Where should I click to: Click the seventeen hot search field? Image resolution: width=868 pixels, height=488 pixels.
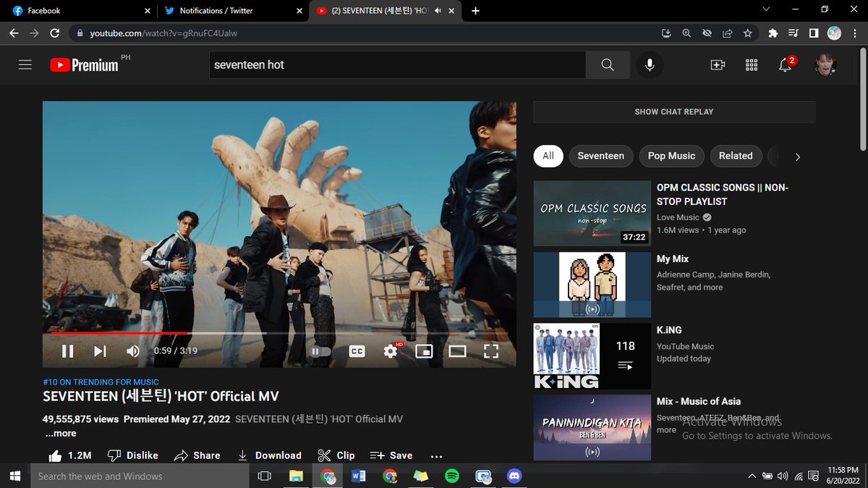(397, 65)
